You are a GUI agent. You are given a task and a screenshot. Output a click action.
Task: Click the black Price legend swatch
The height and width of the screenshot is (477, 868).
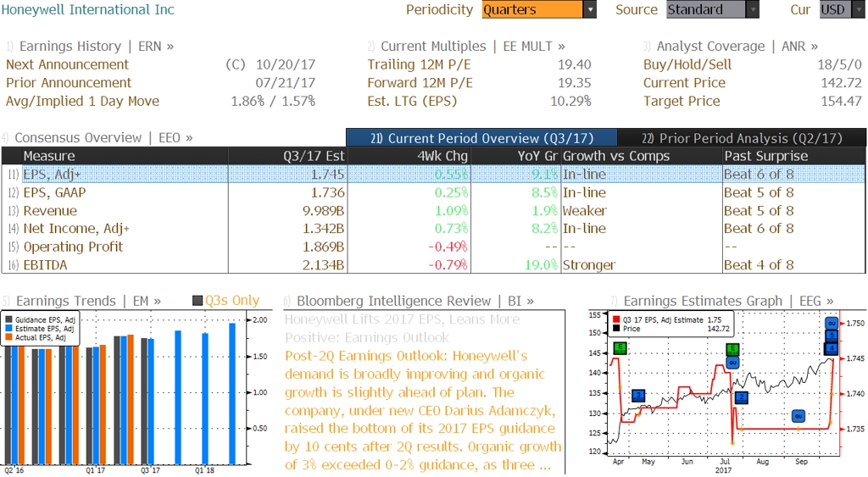coord(616,329)
